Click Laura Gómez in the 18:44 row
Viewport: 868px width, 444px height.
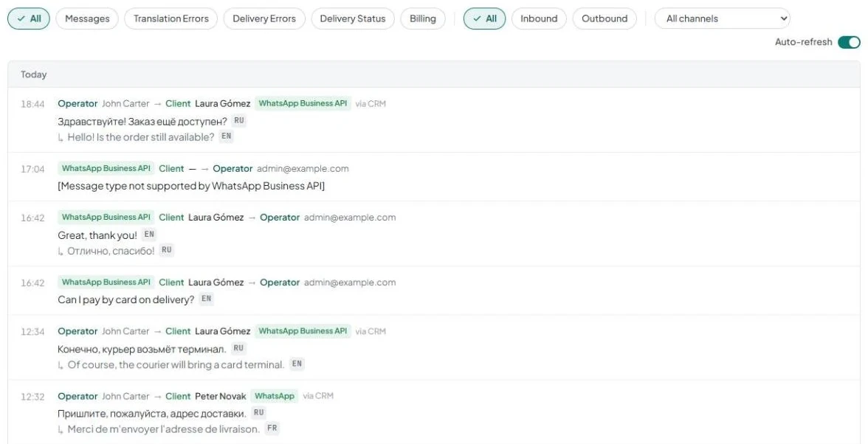[223, 103]
